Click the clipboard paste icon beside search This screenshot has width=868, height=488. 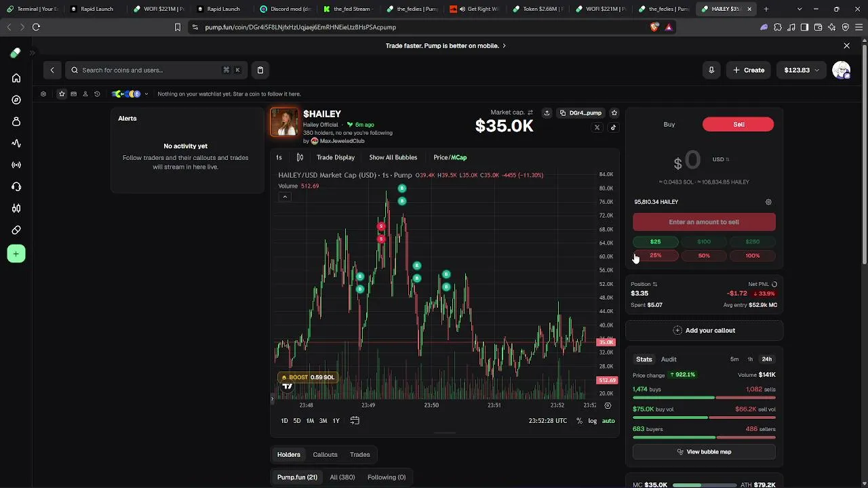point(260,70)
